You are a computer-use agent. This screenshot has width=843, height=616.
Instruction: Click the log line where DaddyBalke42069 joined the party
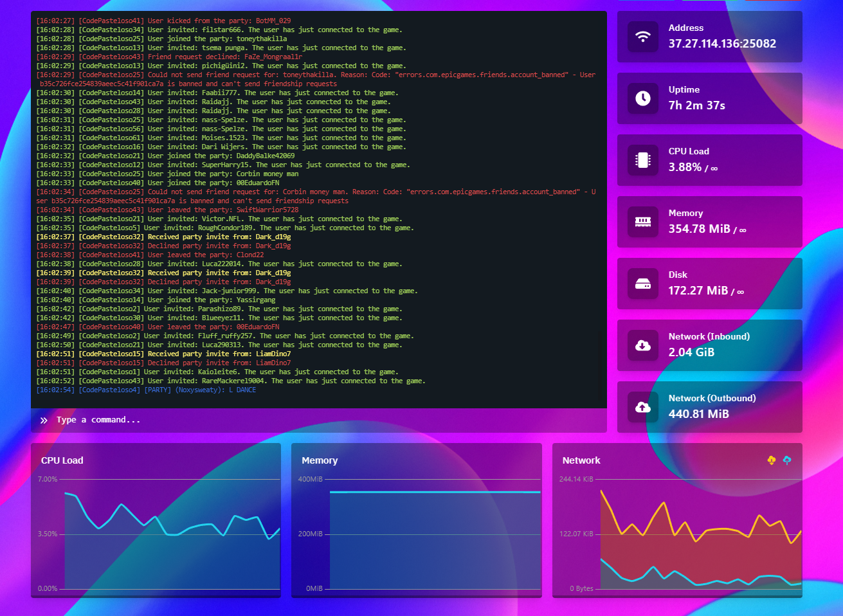[x=165, y=156]
